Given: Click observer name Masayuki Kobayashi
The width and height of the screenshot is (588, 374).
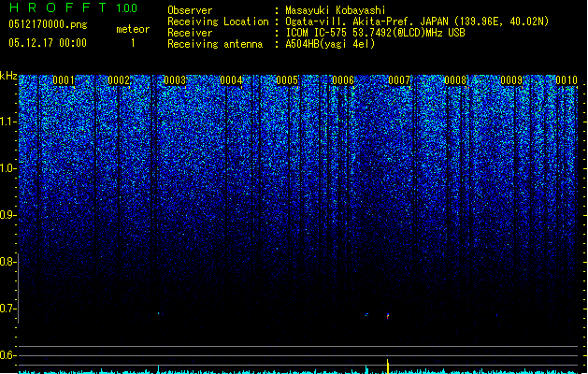Looking at the screenshot, I should pos(336,10).
